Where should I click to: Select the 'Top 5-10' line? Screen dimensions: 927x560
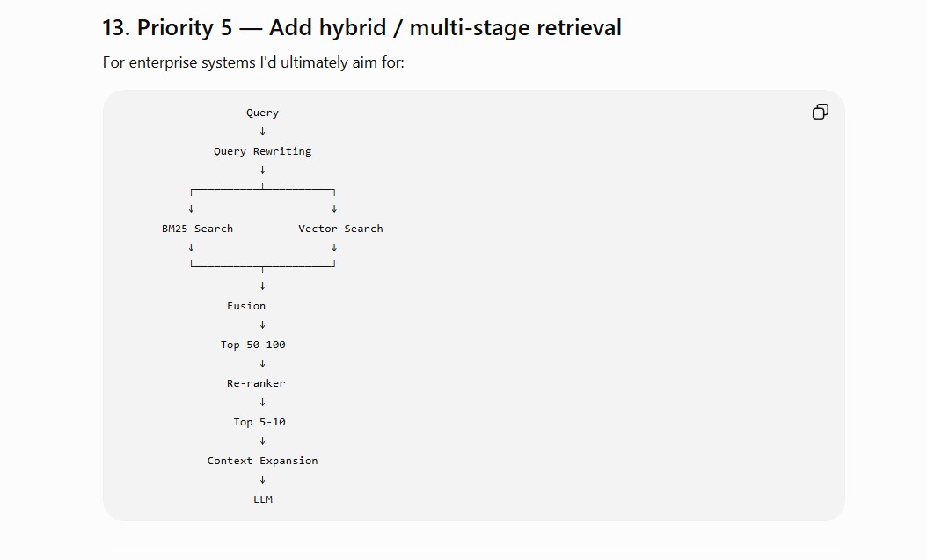click(259, 422)
